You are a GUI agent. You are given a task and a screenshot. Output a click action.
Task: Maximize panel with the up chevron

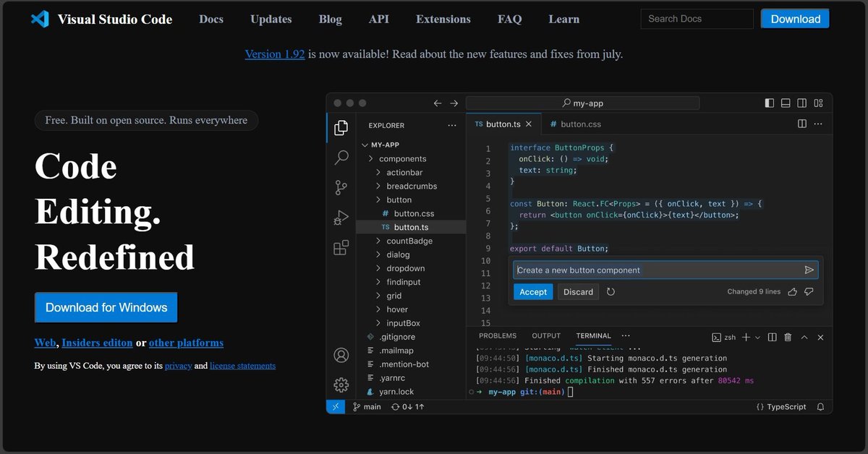coord(805,337)
